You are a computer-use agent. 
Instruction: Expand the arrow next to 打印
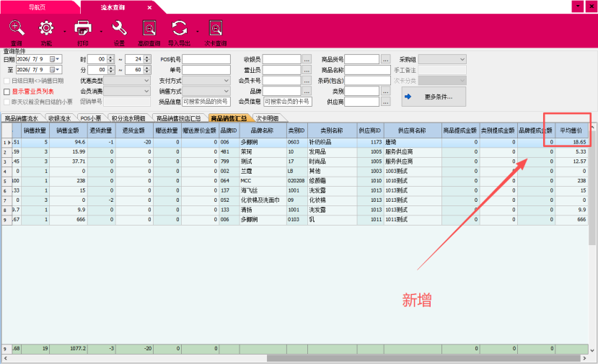point(101,32)
